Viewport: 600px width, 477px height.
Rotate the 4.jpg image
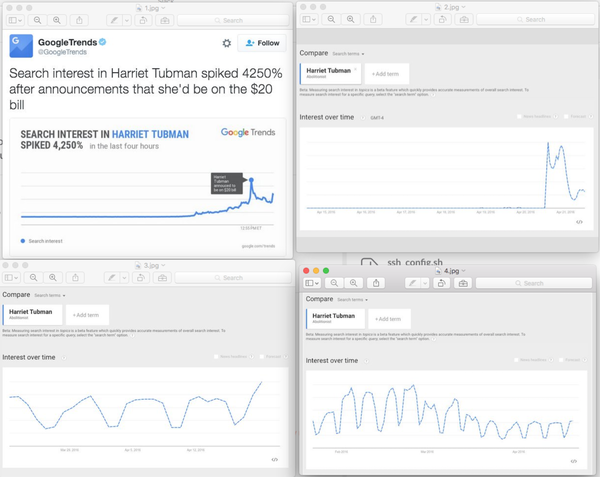442,283
